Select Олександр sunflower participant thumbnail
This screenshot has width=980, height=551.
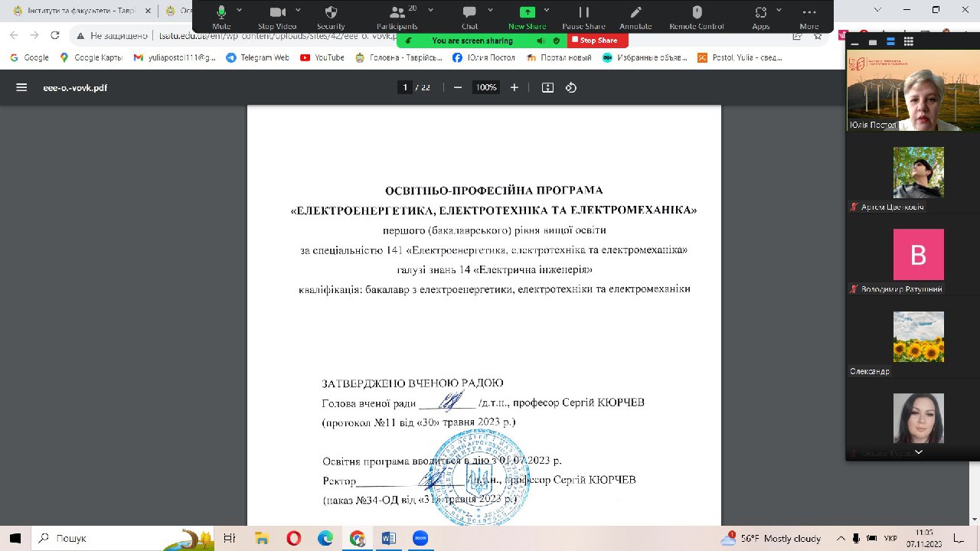pyautogui.click(x=919, y=337)
